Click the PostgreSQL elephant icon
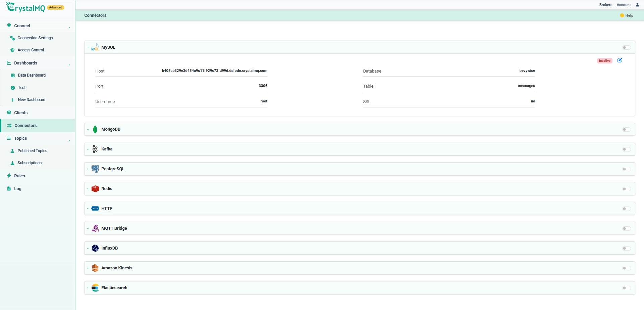 [x=95, y=169]
